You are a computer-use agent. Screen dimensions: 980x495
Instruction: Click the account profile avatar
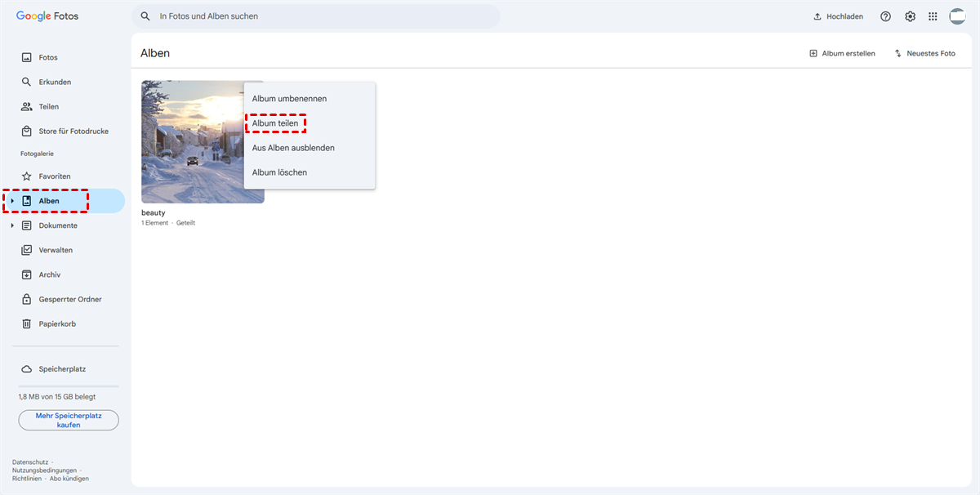[957, 16]
